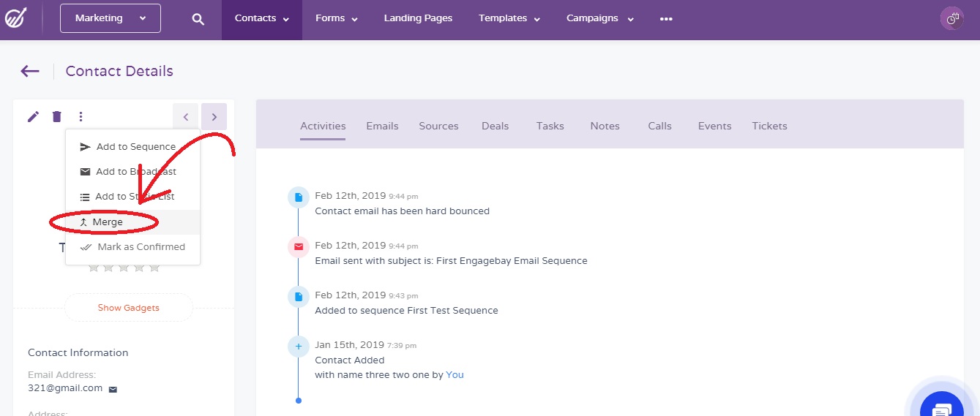
Task: Choose Add to Sequence menu option
Action: [135, 147]
